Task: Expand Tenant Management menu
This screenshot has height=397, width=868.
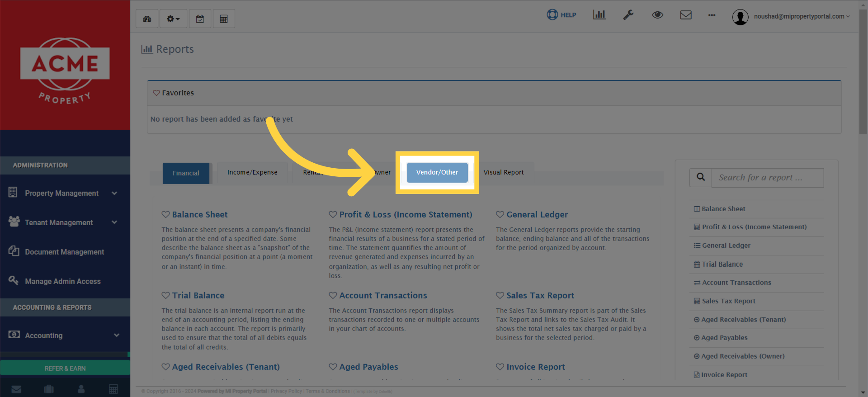Action: pyautogui.click(x=65, y=222)
